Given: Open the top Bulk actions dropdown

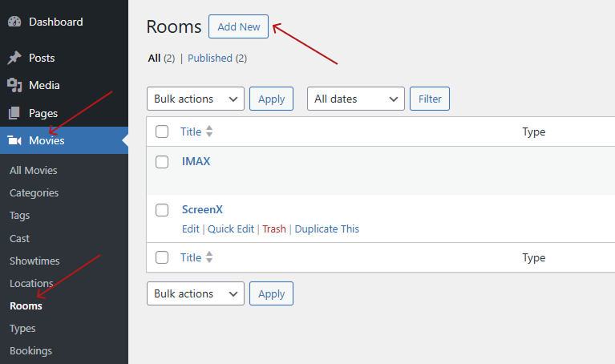Looking at the screenshot, I should pyautogui.click(x=196, y=99).
